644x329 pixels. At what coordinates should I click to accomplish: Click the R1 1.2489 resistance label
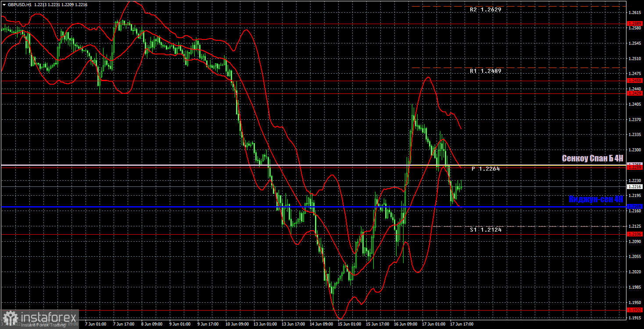(x=486, y=71)
